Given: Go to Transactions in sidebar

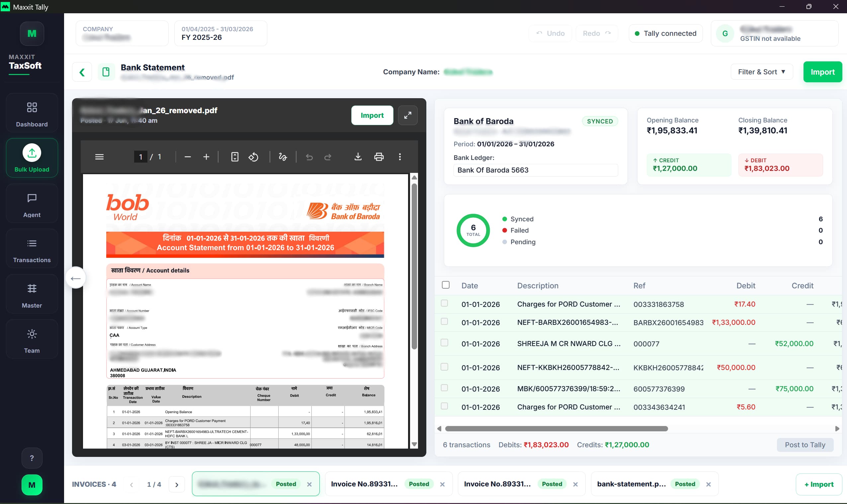Looking at the screenshot, I should pos(32,249).
